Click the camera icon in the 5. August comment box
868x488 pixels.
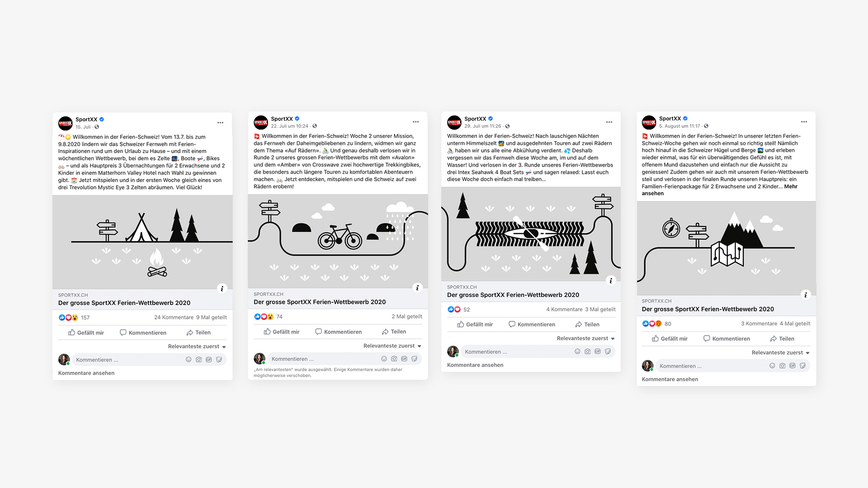click(782, 366)
